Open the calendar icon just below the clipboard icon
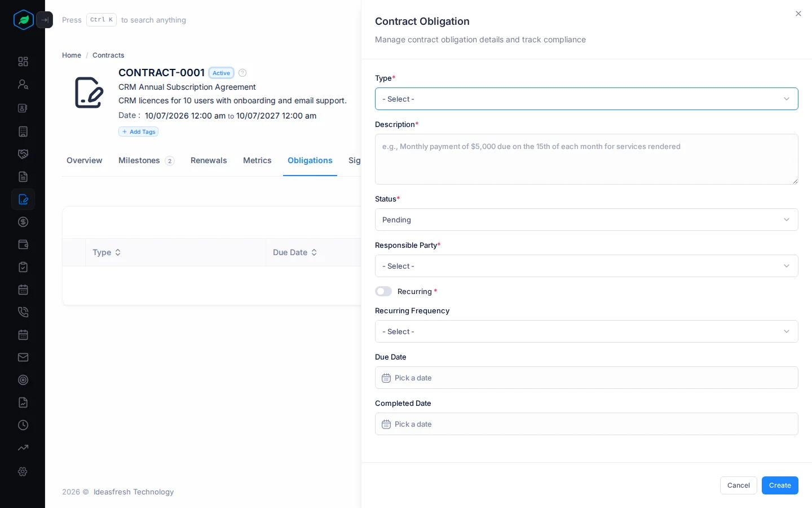 tap(23, 290)
